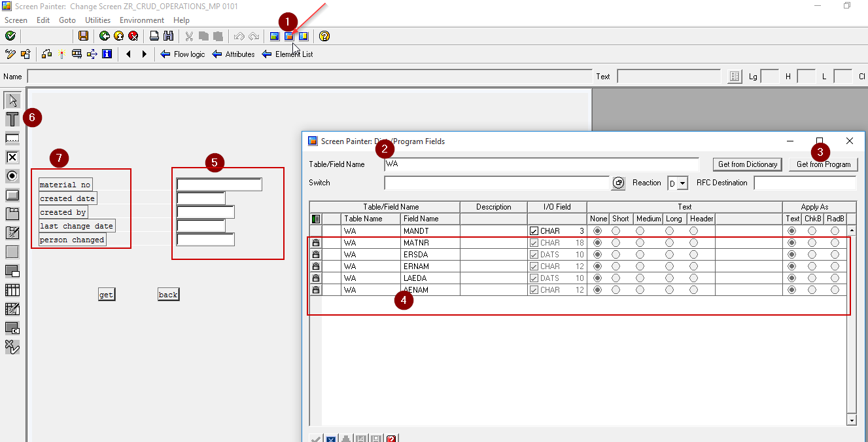Open the Print icon in the toolbar
This screenshot has height=442, width=868.
[154, 36]
